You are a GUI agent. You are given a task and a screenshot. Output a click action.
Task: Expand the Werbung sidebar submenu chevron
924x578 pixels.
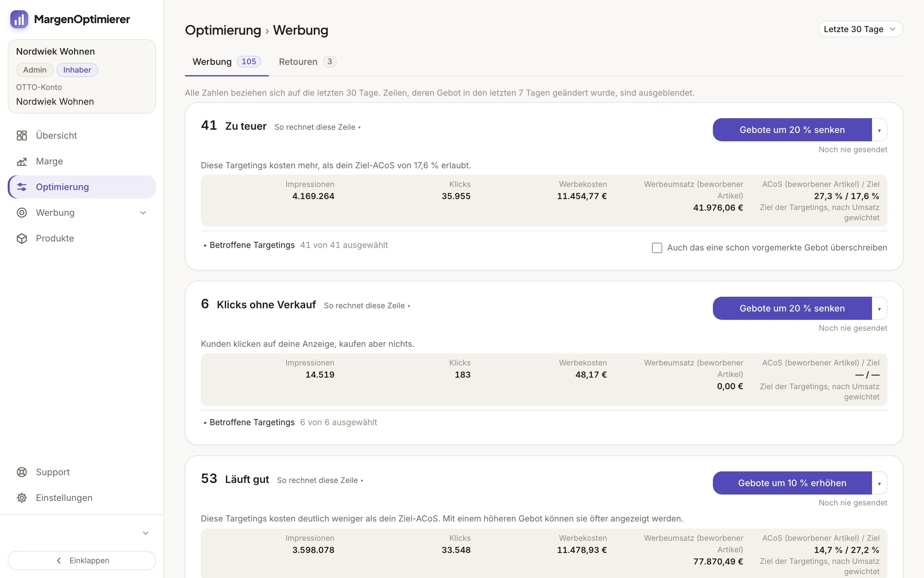tap(143, 213)
